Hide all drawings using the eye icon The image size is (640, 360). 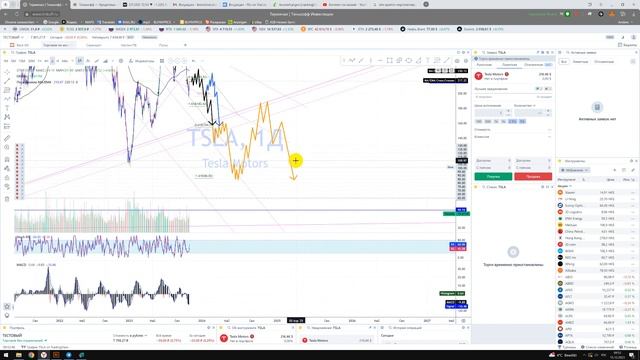pyautogui.click(x=7, y=187)
